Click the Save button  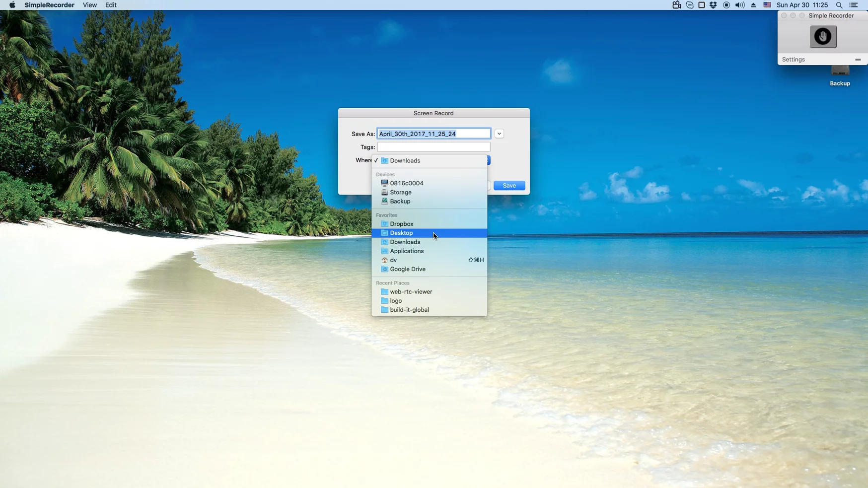point(509,186)
